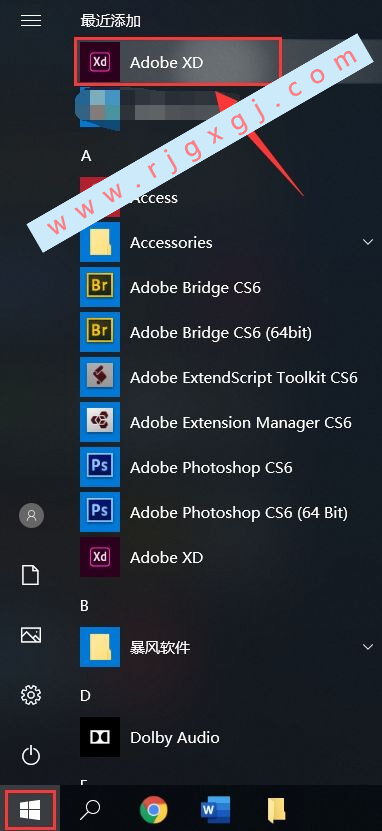Expand the 暴风软件 folder chevron
This screenshot has height=831, width=382.
[367, 647]
